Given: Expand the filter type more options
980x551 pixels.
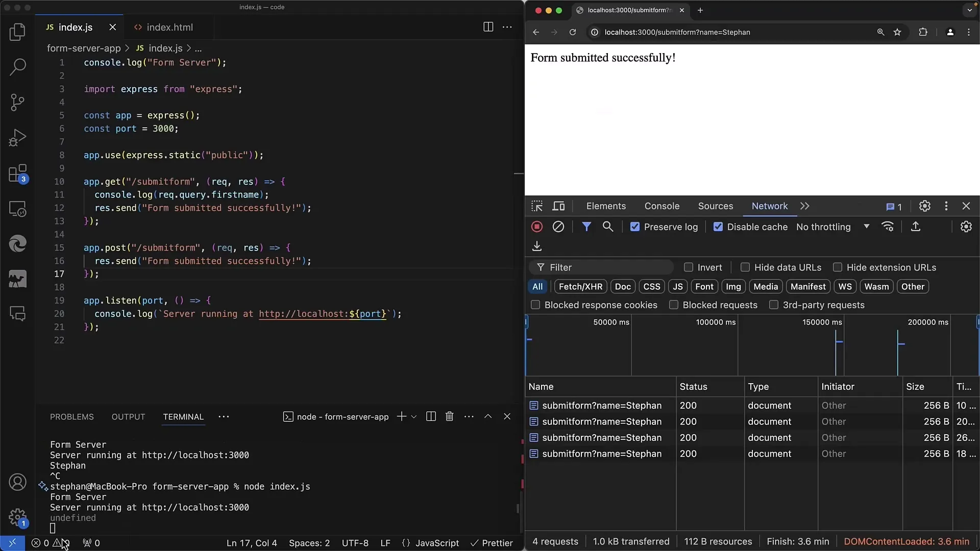Looking at the screenshot, I should [x=805, y=206].
